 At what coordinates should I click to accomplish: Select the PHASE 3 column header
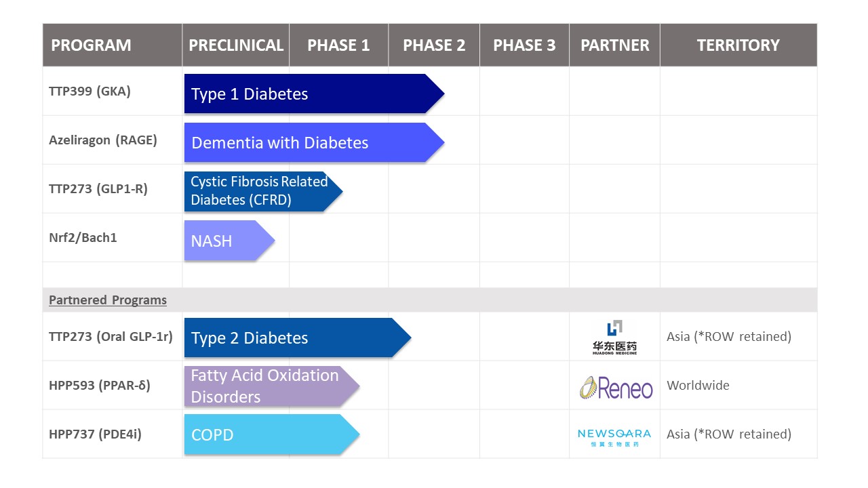524,45
